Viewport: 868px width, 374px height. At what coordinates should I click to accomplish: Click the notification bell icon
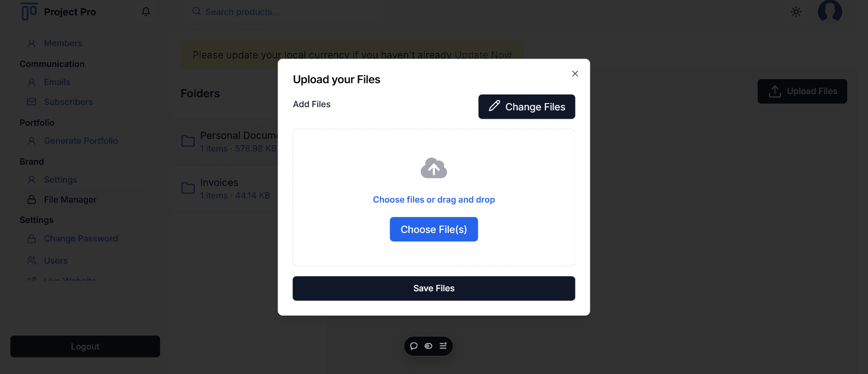point(146,12)
